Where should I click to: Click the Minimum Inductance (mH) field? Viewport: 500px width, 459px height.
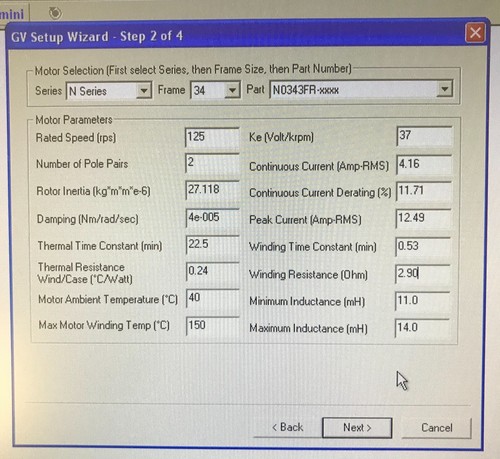[x=422, y=301]
